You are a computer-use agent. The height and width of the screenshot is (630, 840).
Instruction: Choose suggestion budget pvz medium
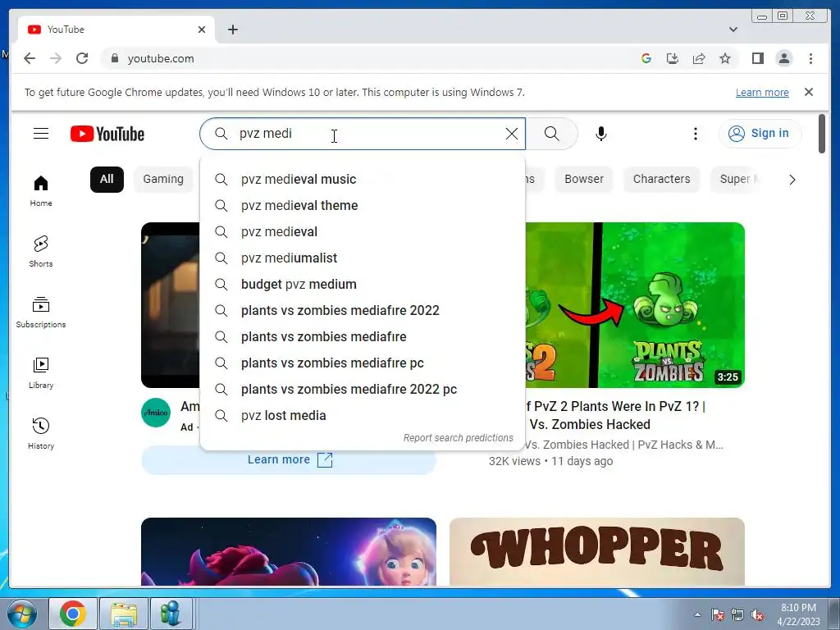(x=362, y=284)
